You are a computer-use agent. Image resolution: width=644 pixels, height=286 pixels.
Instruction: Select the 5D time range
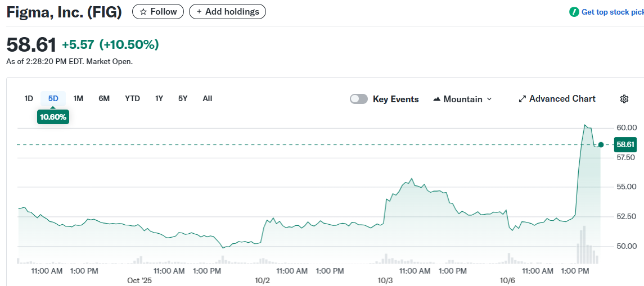[53, 98]
